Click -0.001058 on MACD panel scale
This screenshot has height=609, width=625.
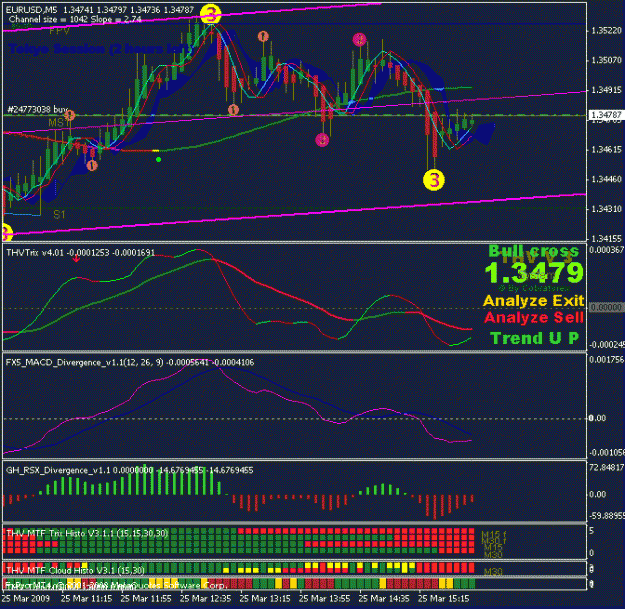point(606,453)
